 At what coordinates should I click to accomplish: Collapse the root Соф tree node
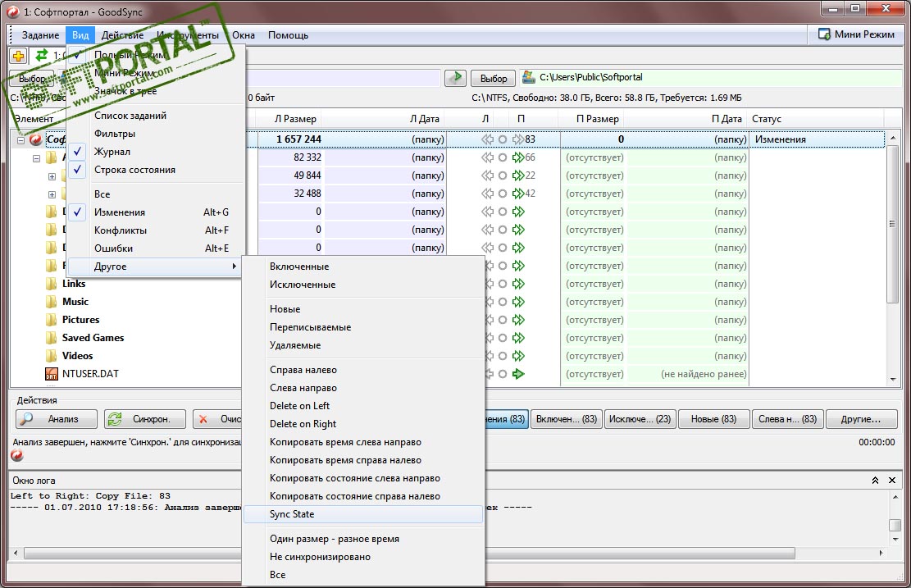(20, 140)
